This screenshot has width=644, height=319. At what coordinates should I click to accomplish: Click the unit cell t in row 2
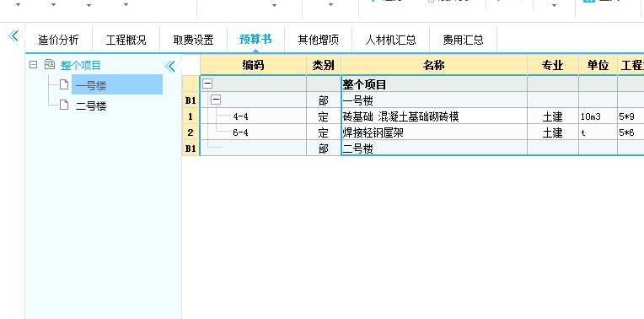pyautogui.click(x=598, y=132)
